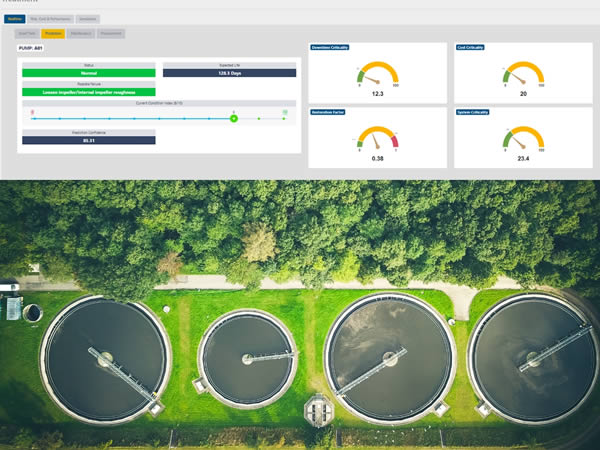
Task: Click the red marker icon at slider start
Action: pos(33,112)
